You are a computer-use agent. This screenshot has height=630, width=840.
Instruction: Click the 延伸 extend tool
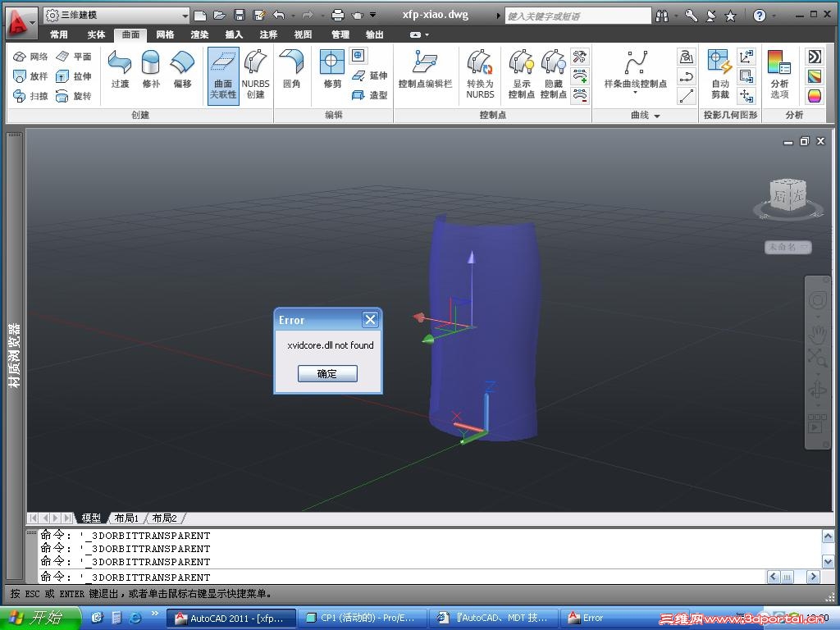370,75
